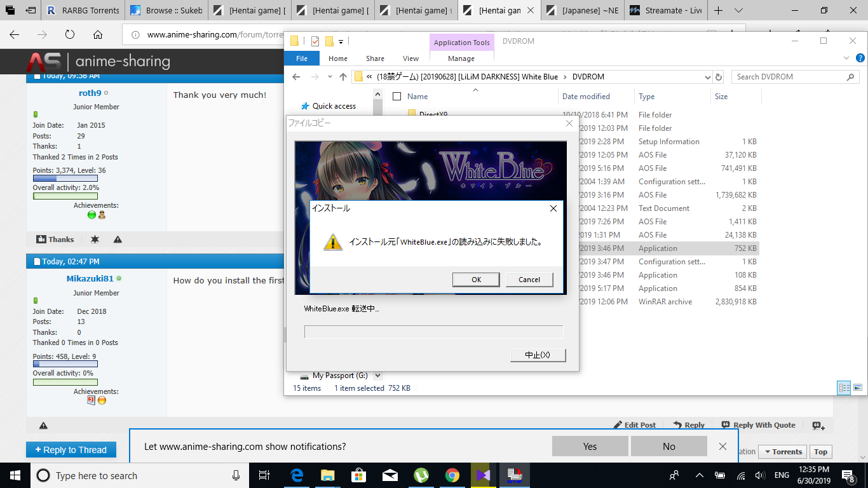Open the Action Center notification icon
The height and width of the screenshot is (488, 868).
click(x=848, y=475)
